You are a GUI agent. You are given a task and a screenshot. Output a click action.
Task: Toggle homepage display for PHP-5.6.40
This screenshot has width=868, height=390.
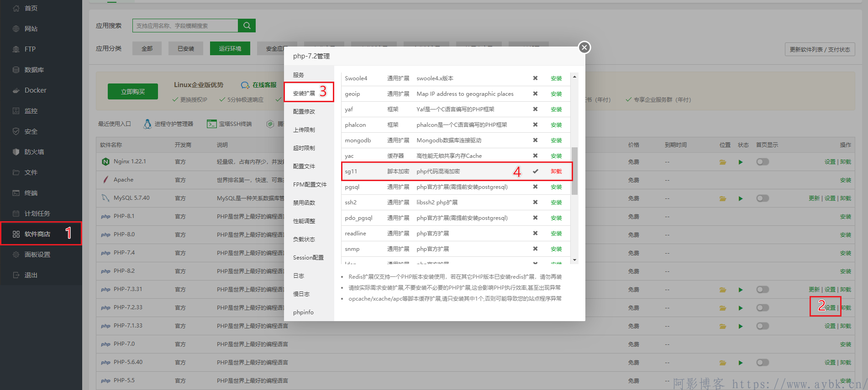click(763, 363)
